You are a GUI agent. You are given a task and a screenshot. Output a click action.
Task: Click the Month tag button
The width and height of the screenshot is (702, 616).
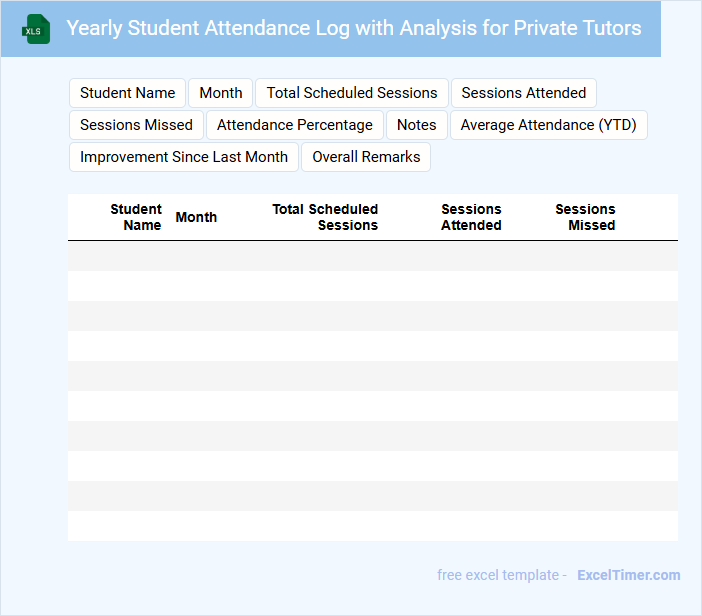(x=221, y=93)
